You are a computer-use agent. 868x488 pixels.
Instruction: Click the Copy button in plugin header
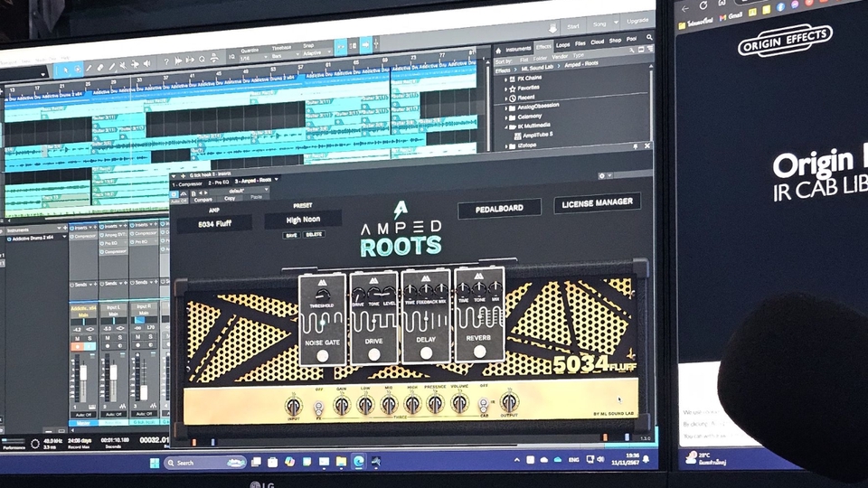pyautogui.click(x=230, y=198)
